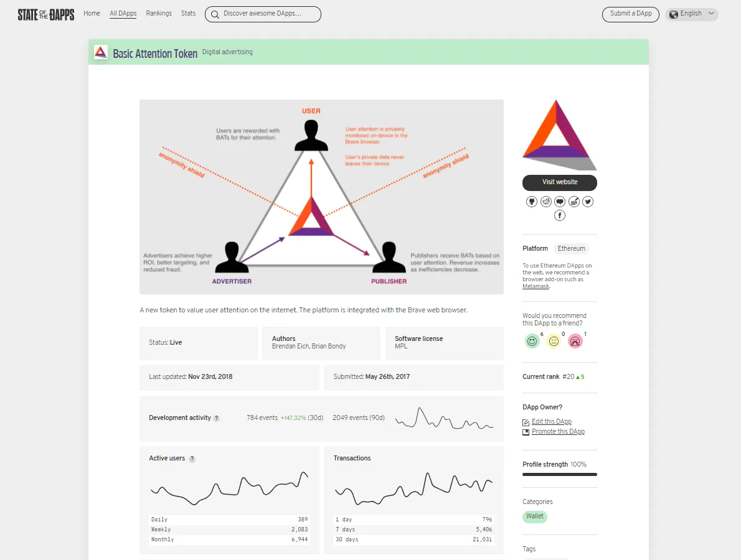This screenshot has height=560, width=741.
Task: Rate with the pink sad face
Action: pos(575,341)
